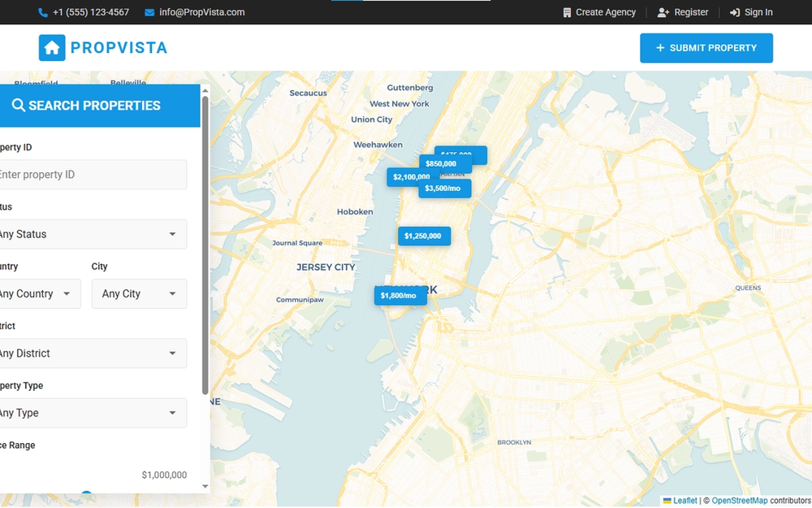The image size is (812, 508).
Task: Click the magnifier icon in Search Properties header
Action: click(18, 105)
